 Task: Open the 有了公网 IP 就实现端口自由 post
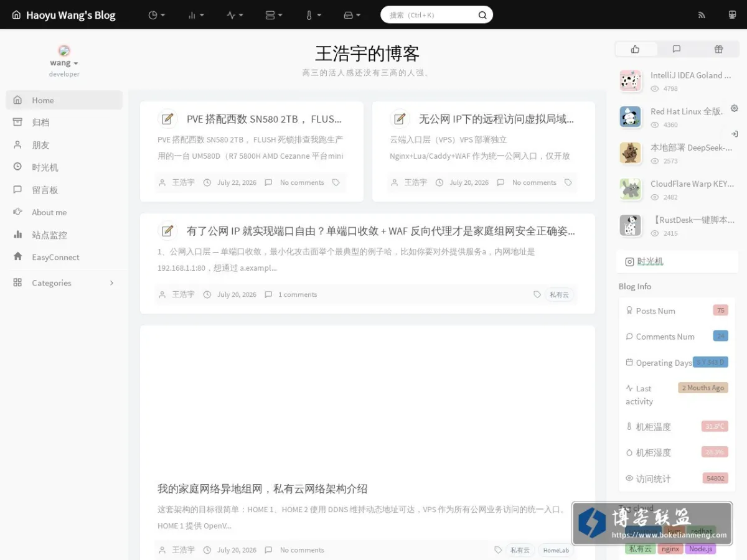pos(381,231)
